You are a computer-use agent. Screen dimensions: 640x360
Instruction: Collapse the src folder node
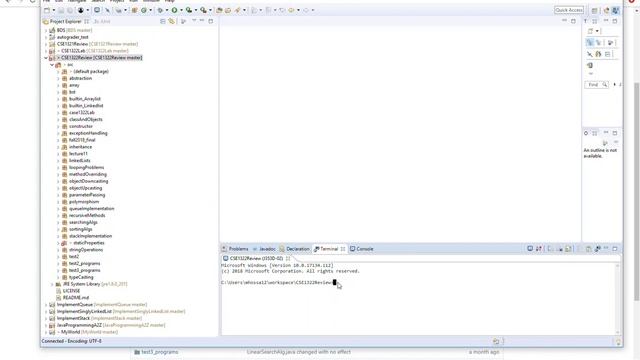tap(52, 65)
